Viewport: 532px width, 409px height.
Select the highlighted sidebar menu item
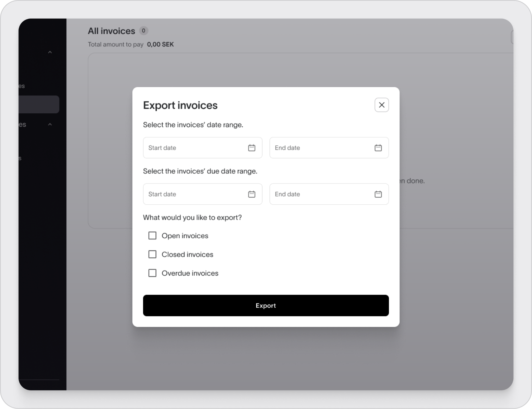39,104
